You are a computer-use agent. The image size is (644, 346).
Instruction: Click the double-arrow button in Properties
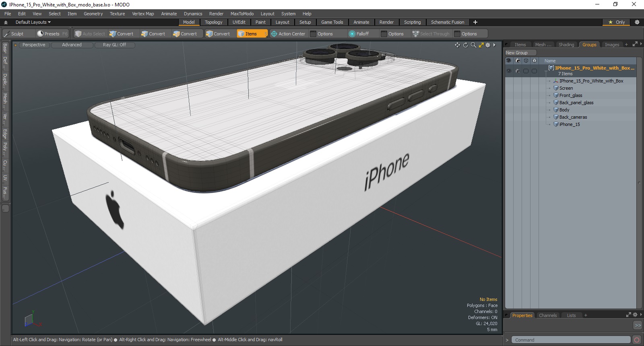click(x=638, y=325)
